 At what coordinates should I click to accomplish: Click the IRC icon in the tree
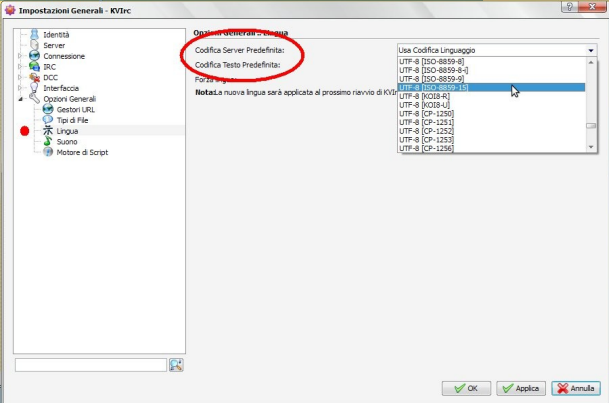click(x=35, y=66)
